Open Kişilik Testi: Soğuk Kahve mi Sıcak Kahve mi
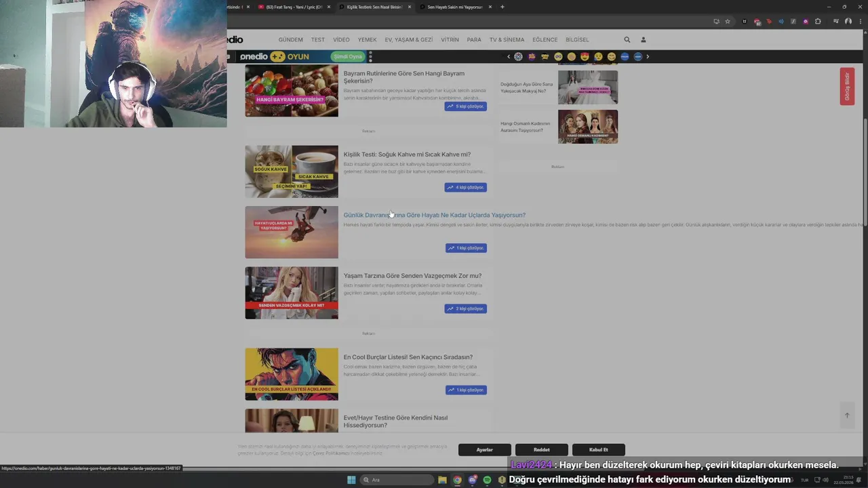 [407, 155]
